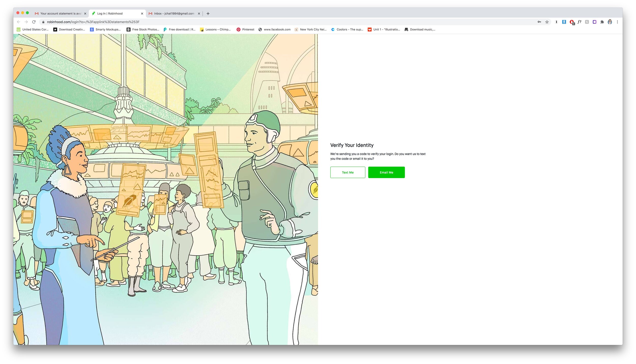Open the extensions puzzle piece menu
636x364 pixels.
[x=602, y=22]
